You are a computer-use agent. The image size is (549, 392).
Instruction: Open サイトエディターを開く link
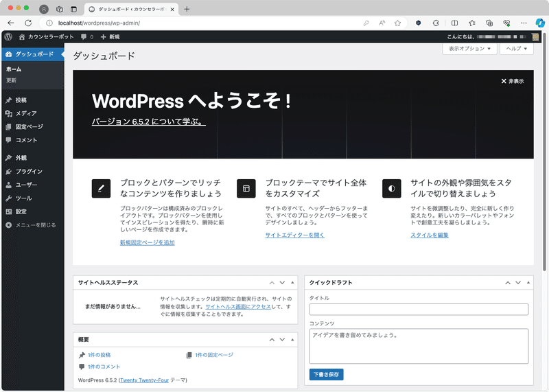tap(295, 235)
